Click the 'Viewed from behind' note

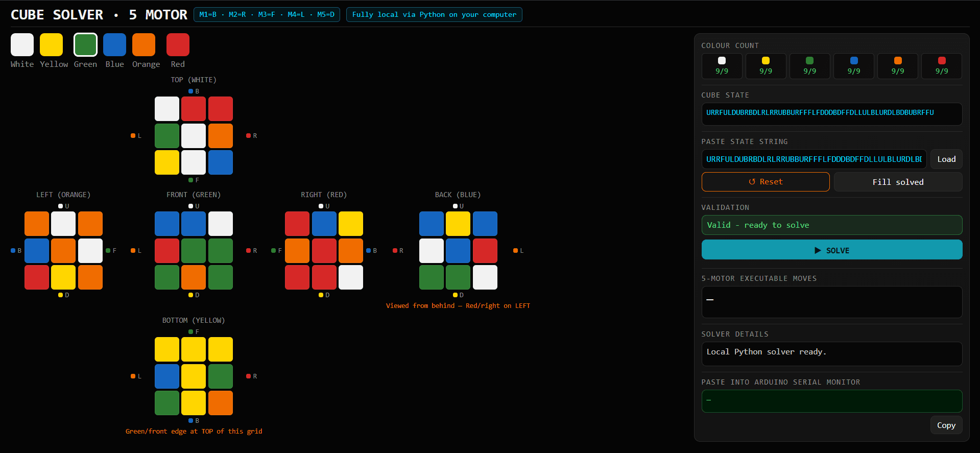(x=458, y=305)
